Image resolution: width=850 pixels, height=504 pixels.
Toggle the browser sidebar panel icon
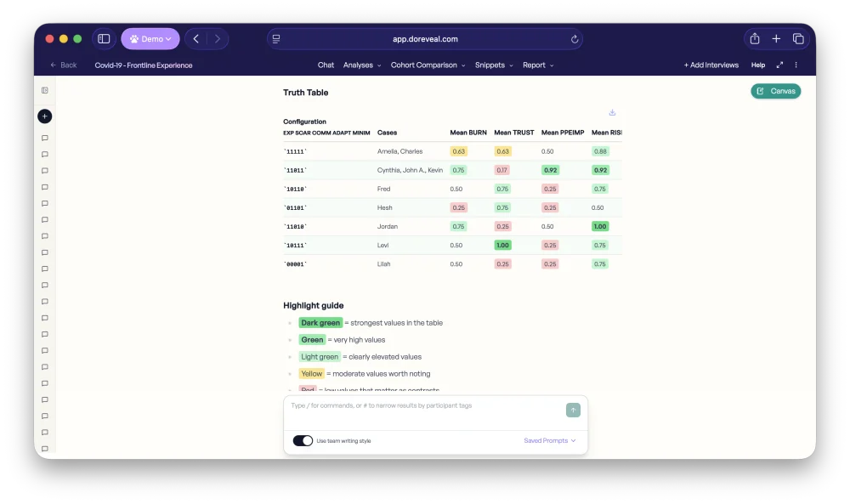coord(104,39)
